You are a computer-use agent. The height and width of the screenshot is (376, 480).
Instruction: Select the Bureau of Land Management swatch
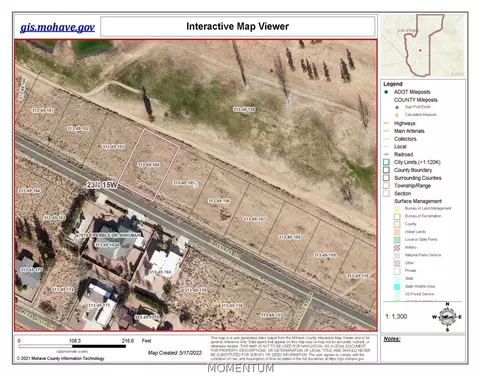[x=397, y=208]
